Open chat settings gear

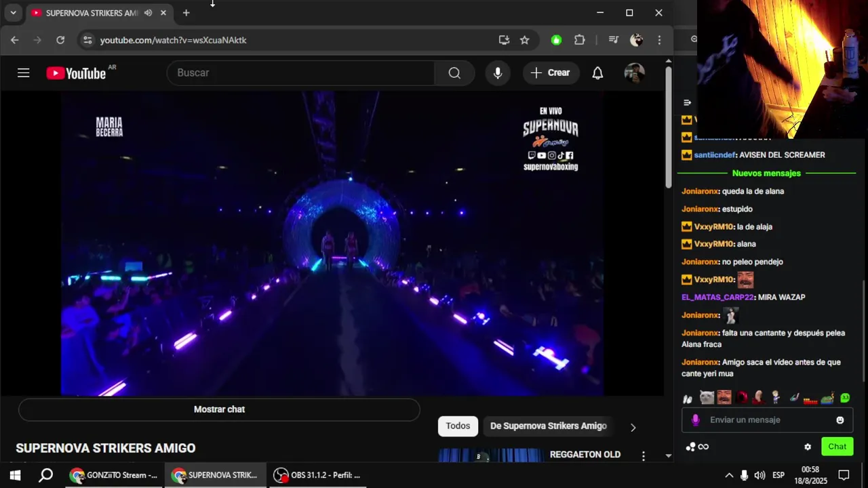(808, 447)
